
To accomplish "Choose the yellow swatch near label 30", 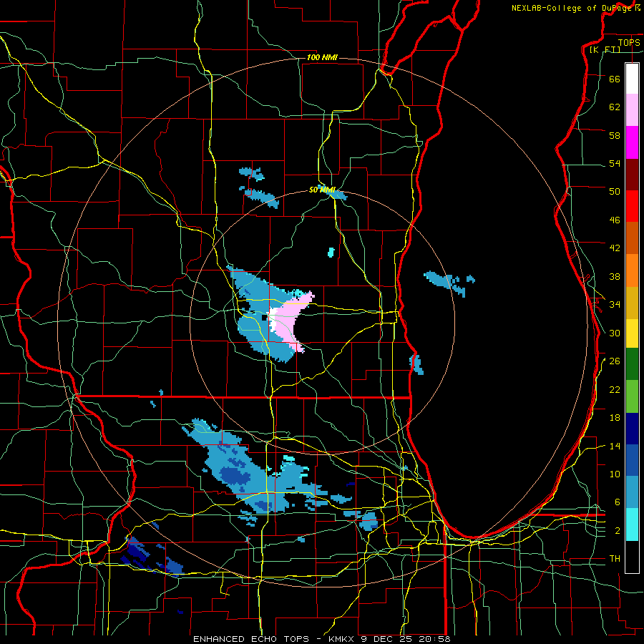I will point(632,333).
